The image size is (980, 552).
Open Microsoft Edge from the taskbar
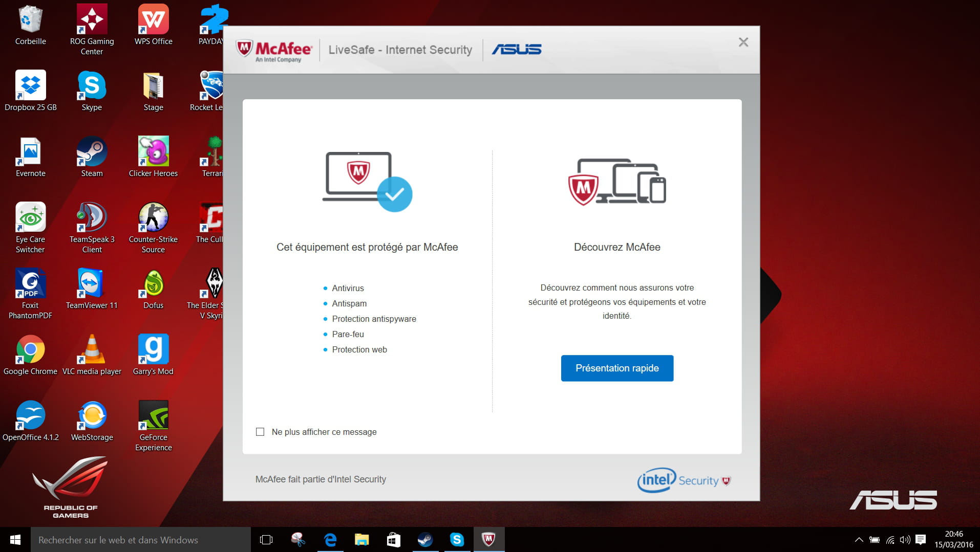(x=330, y=540)
